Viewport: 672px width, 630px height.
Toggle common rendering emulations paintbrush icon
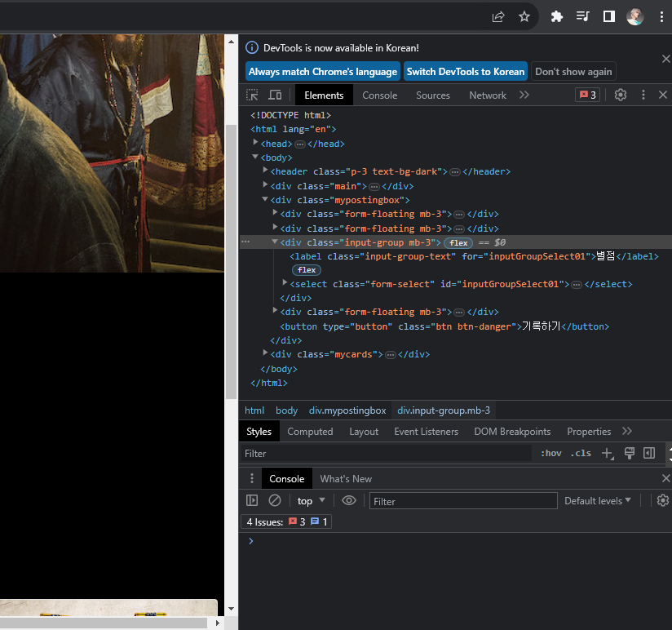coord(629,453)
